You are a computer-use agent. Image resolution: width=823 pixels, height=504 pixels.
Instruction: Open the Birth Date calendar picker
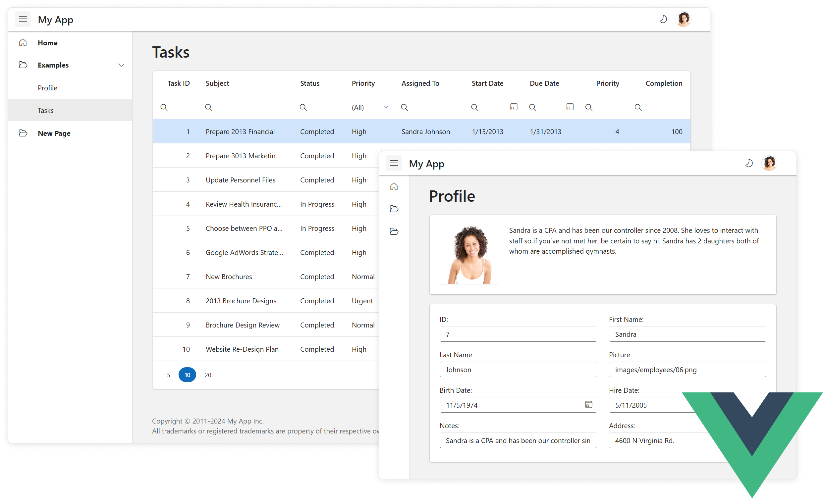tap(588, 405)
